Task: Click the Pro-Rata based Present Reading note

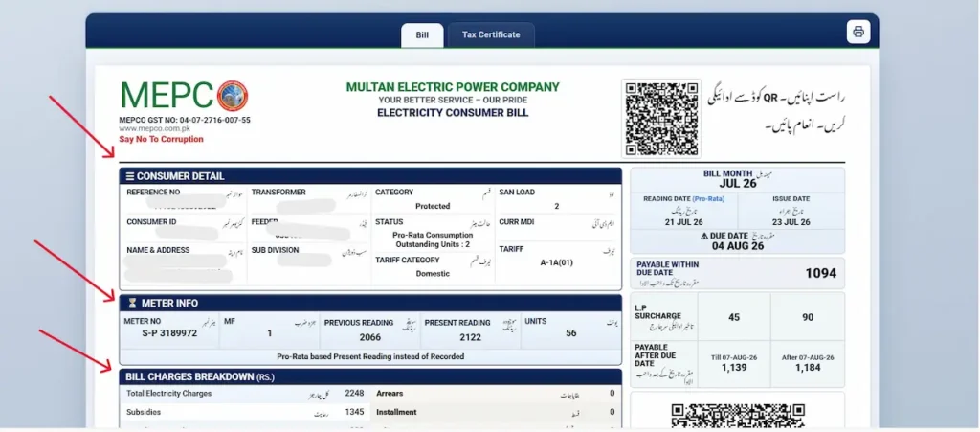Action: pos(370,357)
